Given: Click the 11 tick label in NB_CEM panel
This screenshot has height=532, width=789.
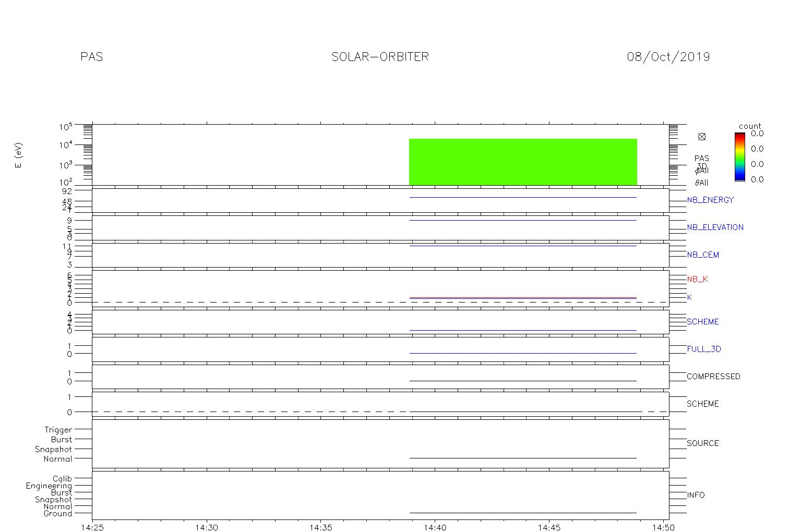Looking at the screenshot, I should pyautogui.click(x=67, y=246).
